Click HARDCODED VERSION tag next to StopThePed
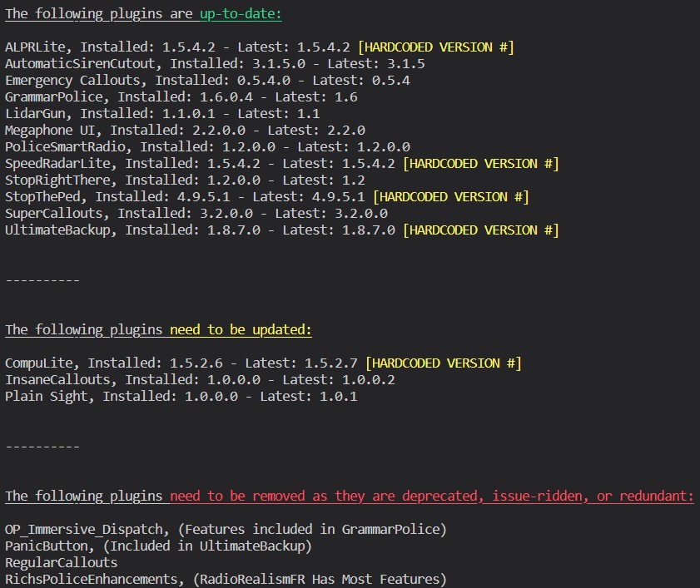The width and height of the screenshot is (700, 588). 451,197
